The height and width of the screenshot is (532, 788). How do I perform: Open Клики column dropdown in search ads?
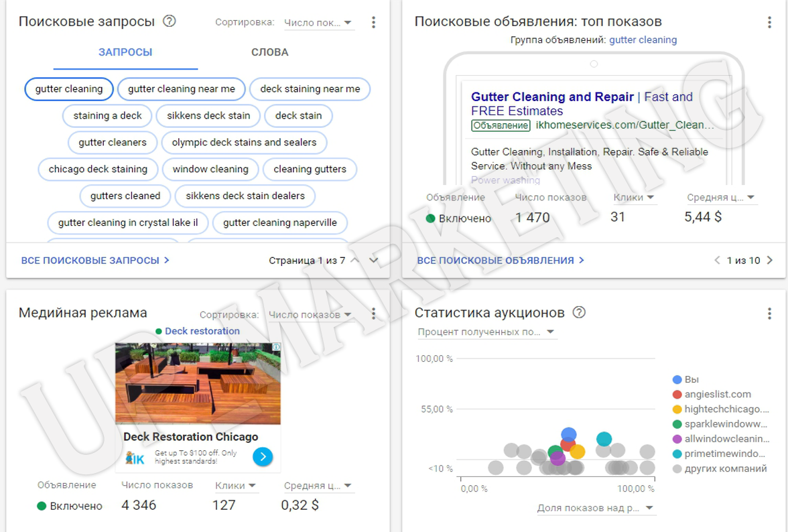click(x=634, y=198)
